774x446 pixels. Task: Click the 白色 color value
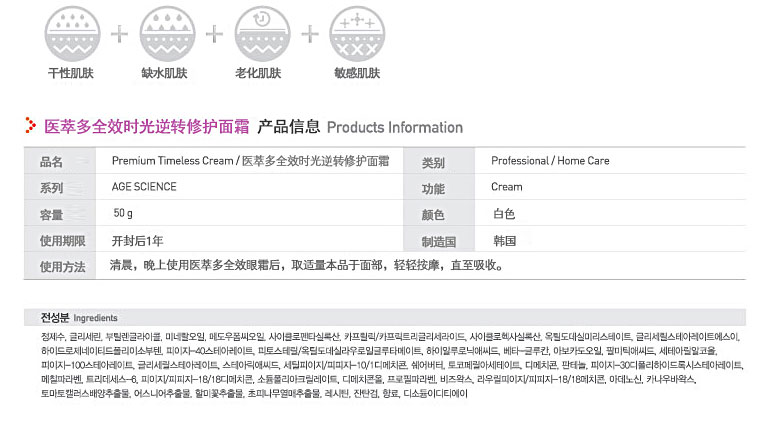pos(503,213)
